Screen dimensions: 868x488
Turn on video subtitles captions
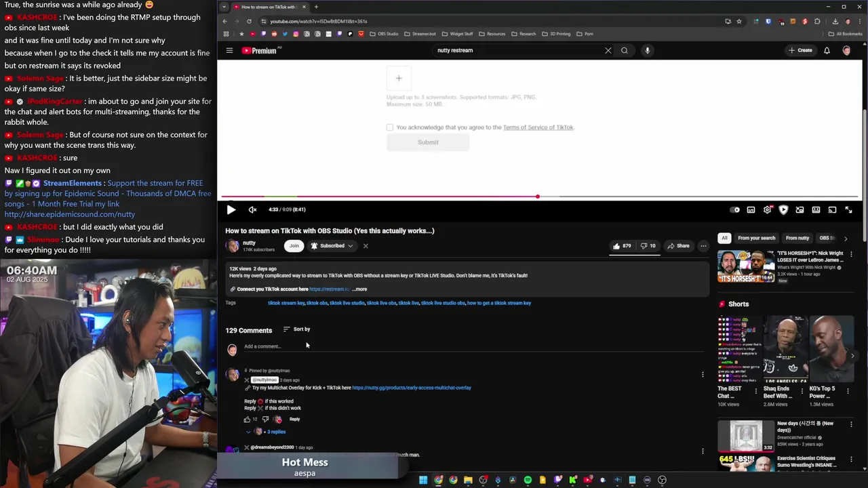coord(751,210)
